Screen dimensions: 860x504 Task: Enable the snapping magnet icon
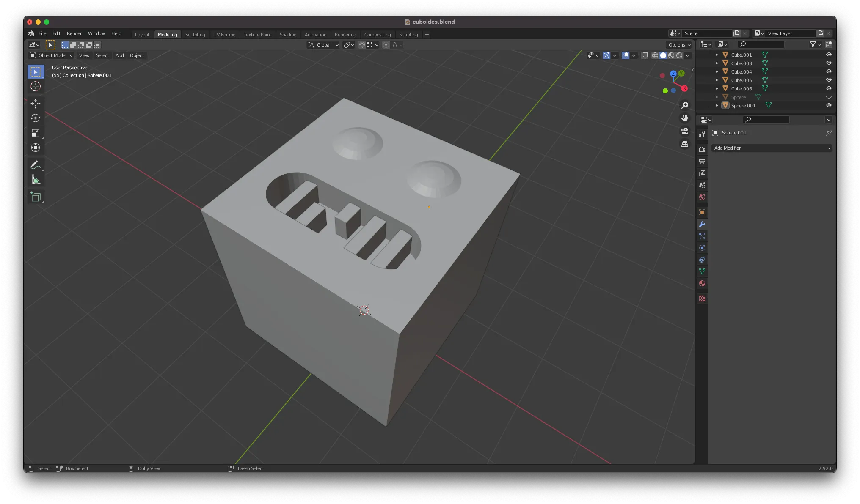pos(362,45)
